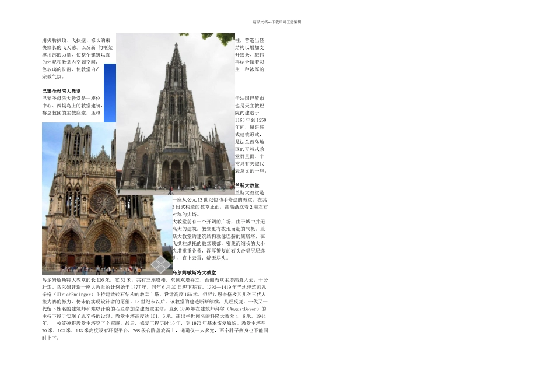The width and height of the screenshot is (554, 392).
Task: Click the text 也是天主教巴
Action: [x=250, y=106]
